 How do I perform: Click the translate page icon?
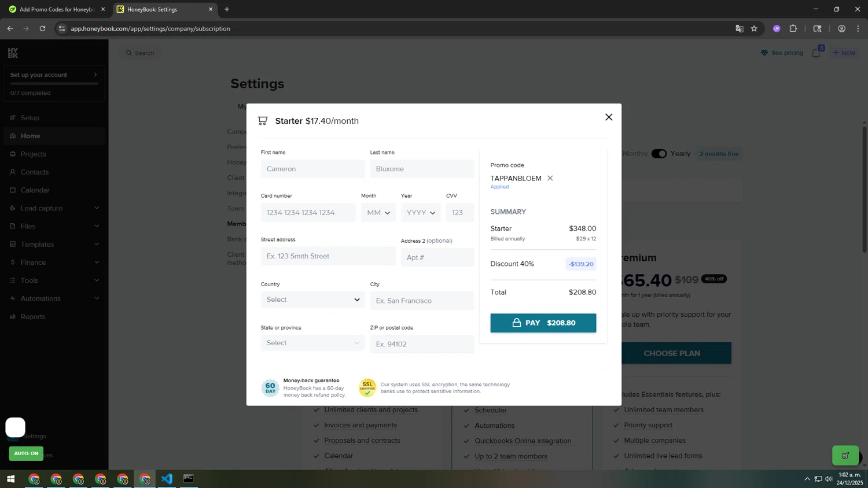pos(739,28)
